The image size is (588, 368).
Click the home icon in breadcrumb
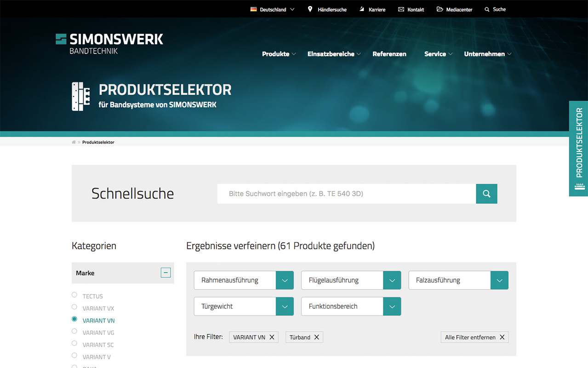74,142
